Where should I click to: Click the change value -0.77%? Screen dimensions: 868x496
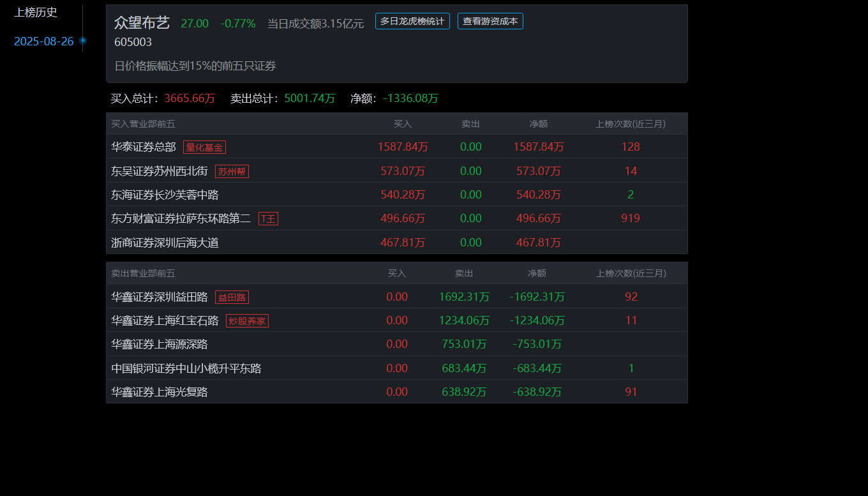tap(238, 24)
